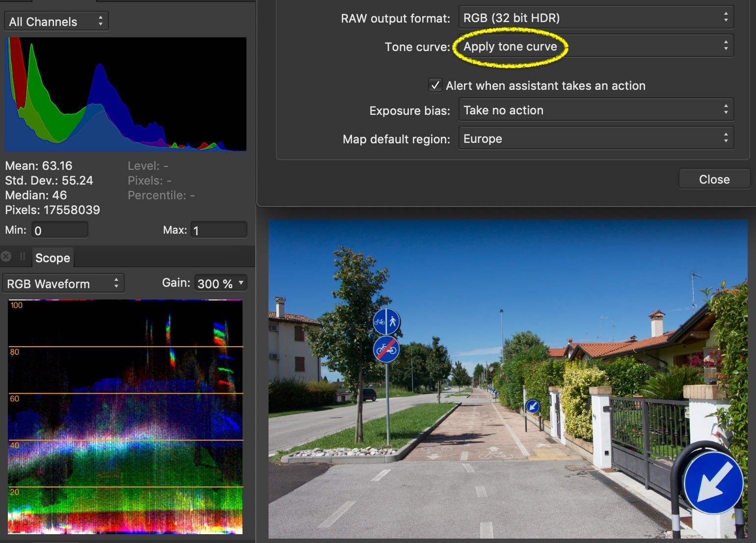Viewport: 756px width, 543px height.
Task: Open the Apply tone curve dropdown
Action: click(x=596, y=46)
